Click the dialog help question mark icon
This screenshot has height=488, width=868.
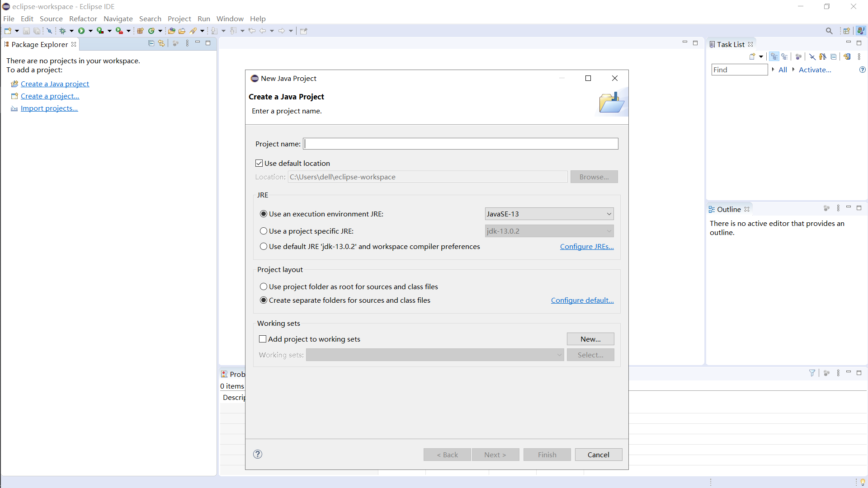click(x=258, y=454)
